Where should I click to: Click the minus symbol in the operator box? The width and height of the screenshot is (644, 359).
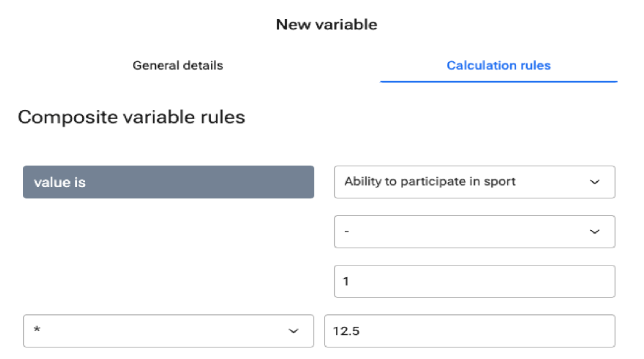point(347,231)
